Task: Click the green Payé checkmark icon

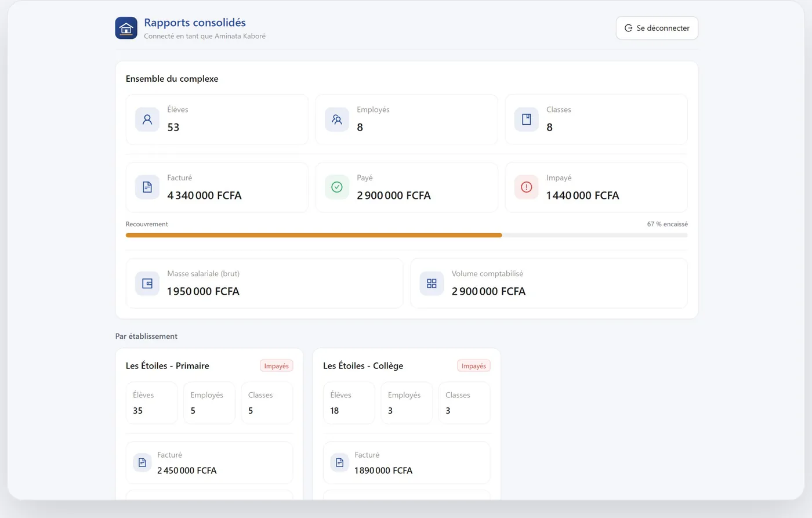Action: click(x=337, y=187)
